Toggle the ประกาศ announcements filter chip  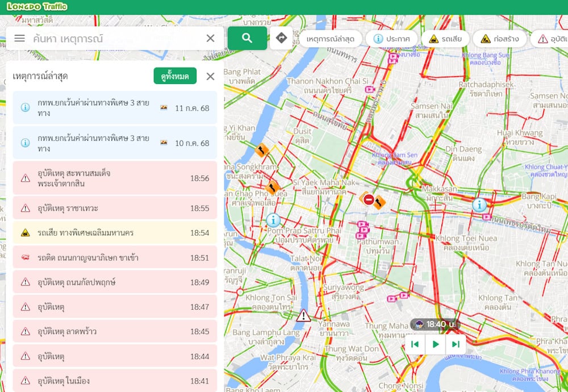392,39
